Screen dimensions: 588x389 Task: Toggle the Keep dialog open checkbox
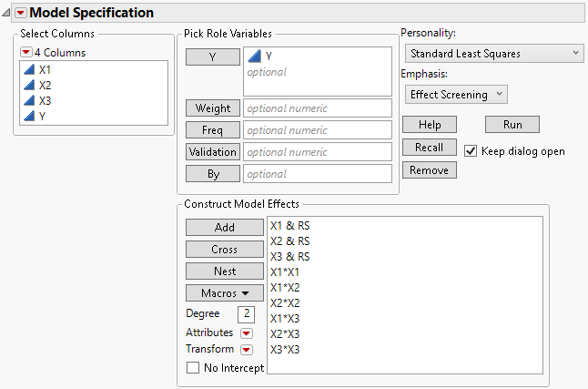tap(471, 151)
